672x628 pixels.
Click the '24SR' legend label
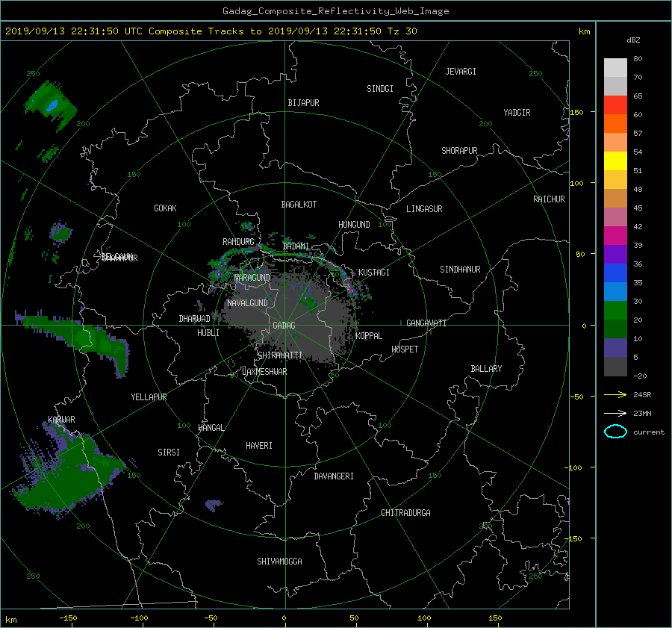point(642,394)
